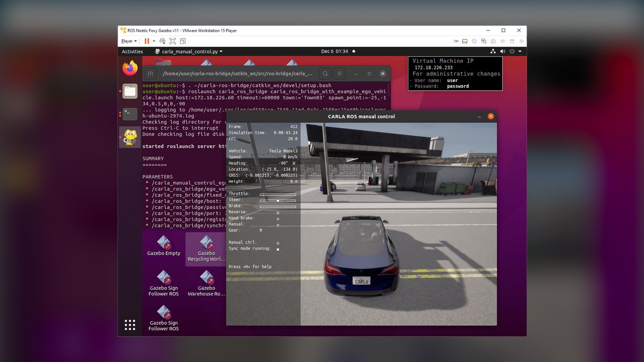Open the carla_manual_control.py app menu

click(x=188, y=51)
